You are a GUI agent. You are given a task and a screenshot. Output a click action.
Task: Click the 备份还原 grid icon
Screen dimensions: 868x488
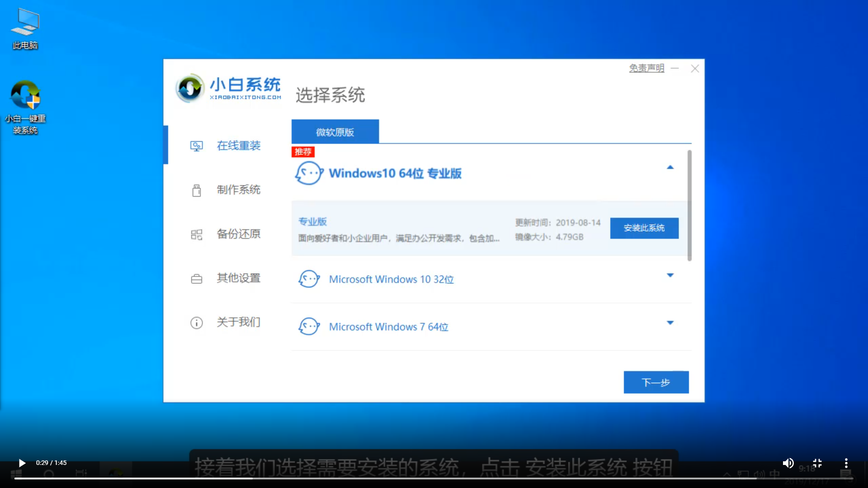196,234
